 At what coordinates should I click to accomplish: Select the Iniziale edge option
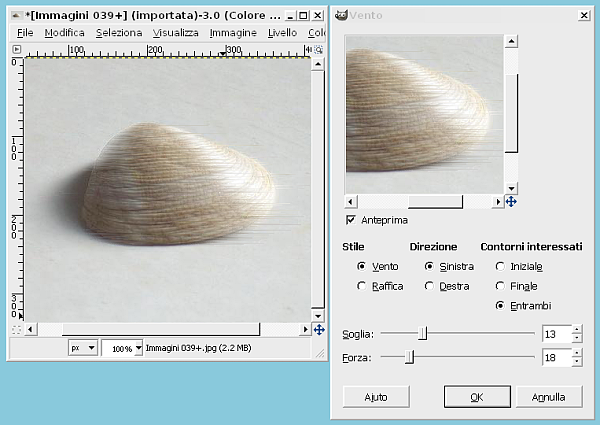(x=500, y=267)
